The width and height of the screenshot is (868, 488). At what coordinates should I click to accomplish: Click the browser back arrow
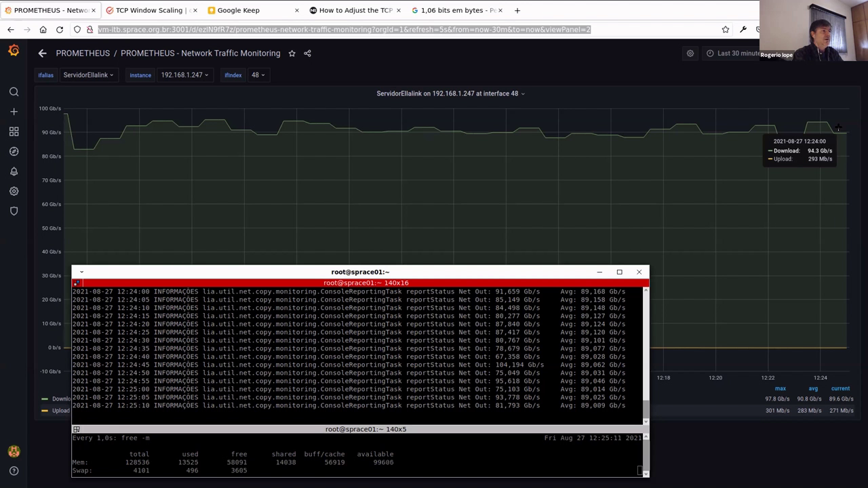tap(10, 29)
